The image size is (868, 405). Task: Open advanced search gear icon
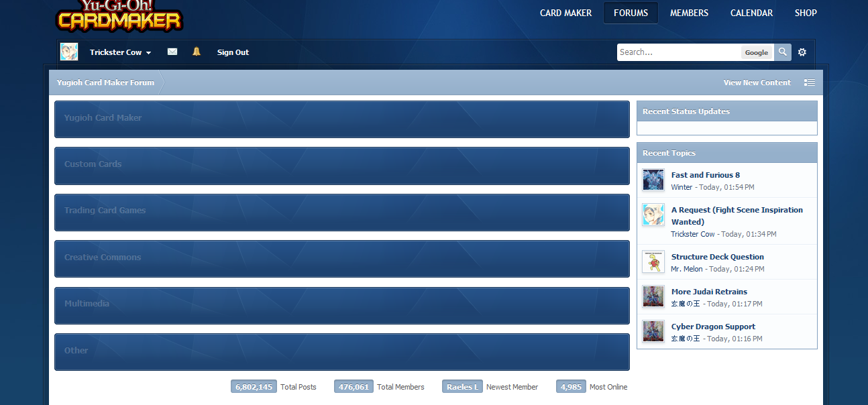(802, 52)
